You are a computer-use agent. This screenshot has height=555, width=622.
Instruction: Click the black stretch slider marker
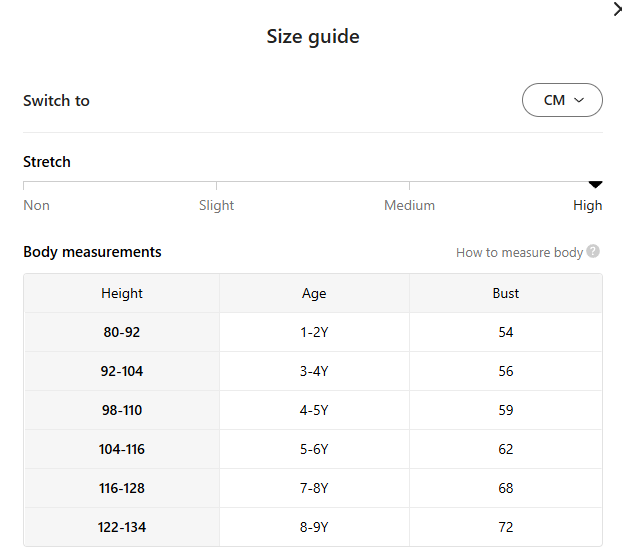pos(595,184)
